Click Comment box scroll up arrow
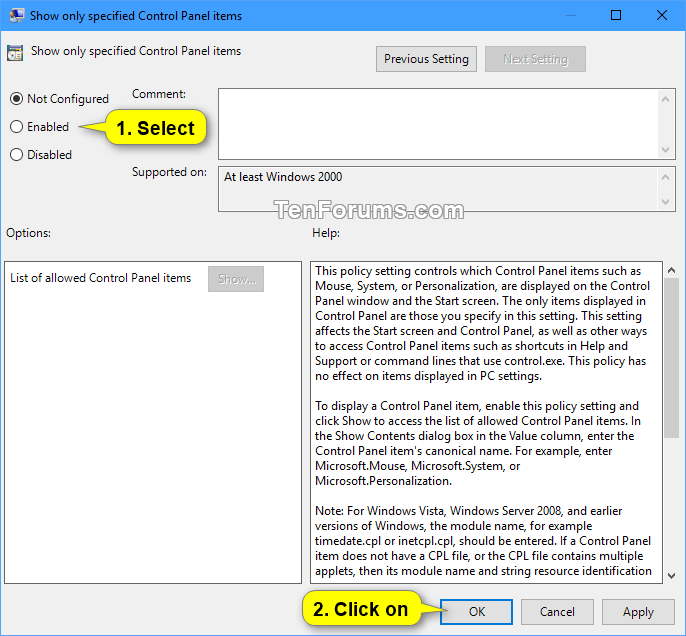Viewport: 686px width, 636px height. point(665,99)
